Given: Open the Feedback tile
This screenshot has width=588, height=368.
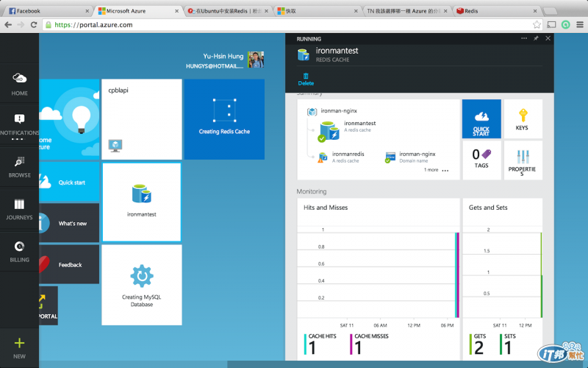Looking at the screenshot, I should (69, 264).
